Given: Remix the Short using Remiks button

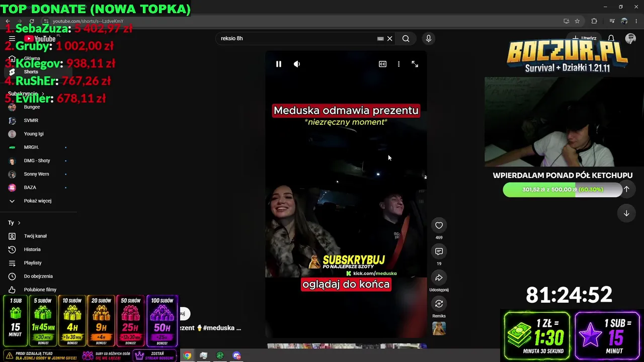Looking at the screenshot, I should (x=439, y=304).
